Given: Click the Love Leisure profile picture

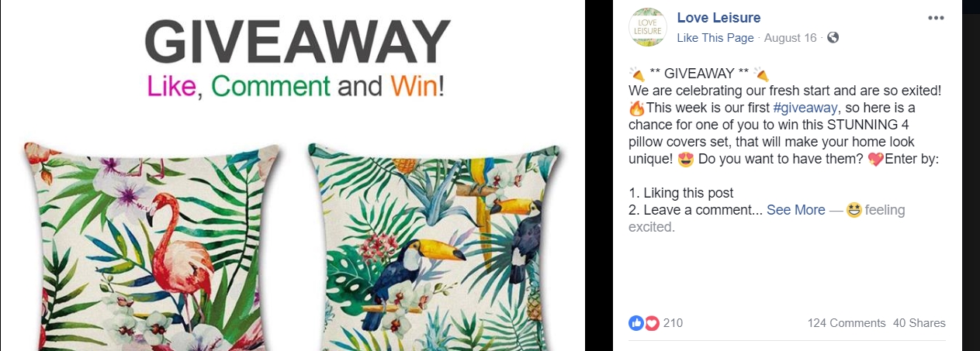Looking at the screenshot, I should [646, 26].
